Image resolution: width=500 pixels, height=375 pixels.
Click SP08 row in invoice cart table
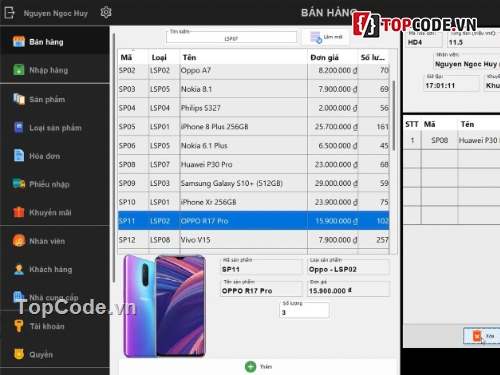pyautogui.click(x=452, y=140)
